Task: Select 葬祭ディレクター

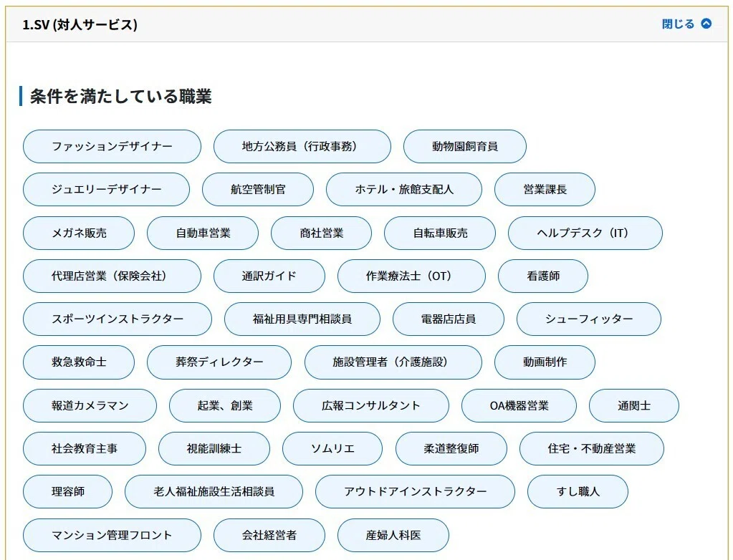Action: (x=219, y=362)
